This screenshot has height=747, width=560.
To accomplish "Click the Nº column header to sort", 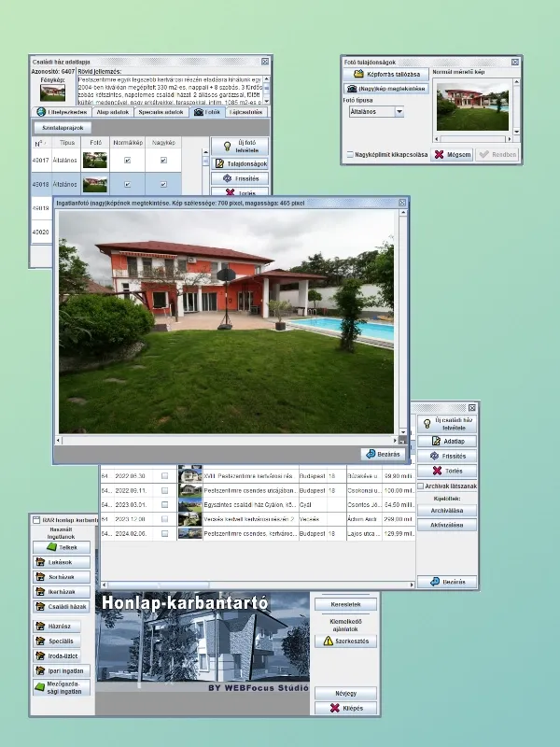I will click(x=40, y=143).
